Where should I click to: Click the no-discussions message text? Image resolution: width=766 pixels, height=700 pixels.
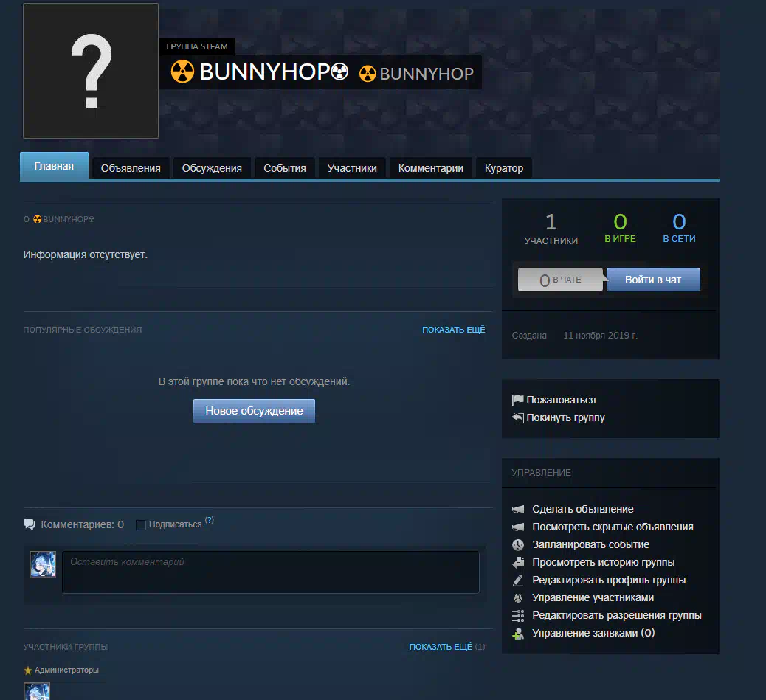click(254, 382)
